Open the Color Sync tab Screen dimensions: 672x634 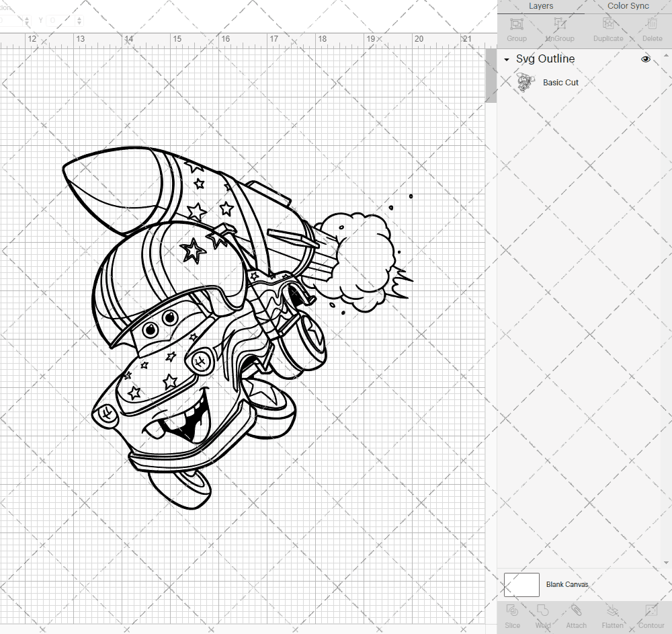[x=628, y=6]
